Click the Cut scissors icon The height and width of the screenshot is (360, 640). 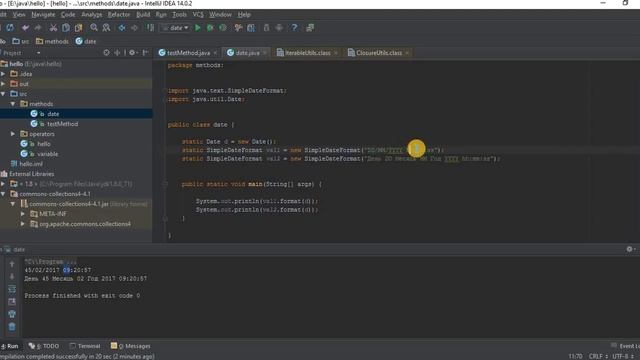(x=53, y=28)
